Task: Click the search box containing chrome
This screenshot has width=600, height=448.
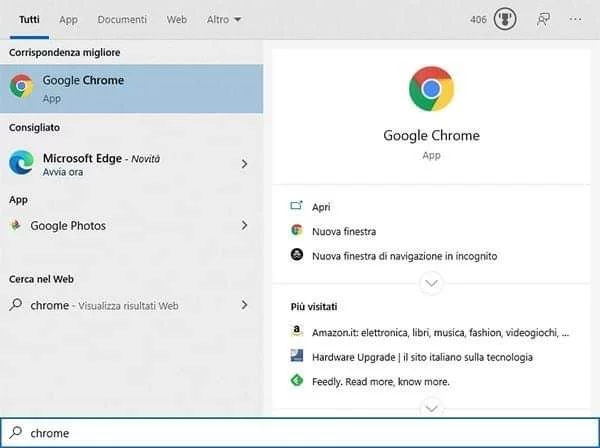Action: pyautogui.click(x=300, y=433)
